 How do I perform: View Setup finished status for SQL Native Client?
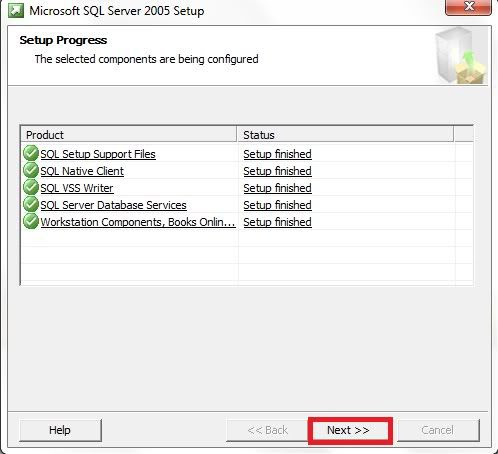(277, 171)
